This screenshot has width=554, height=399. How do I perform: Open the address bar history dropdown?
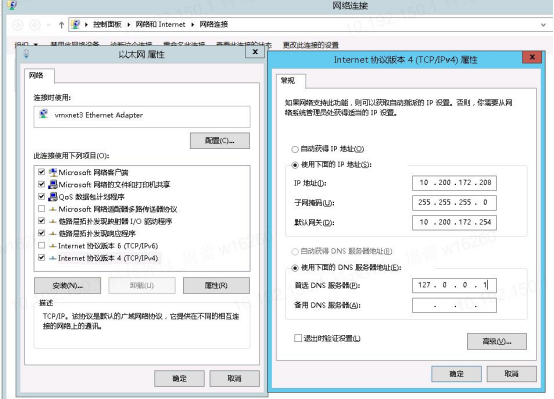(543, 25)
